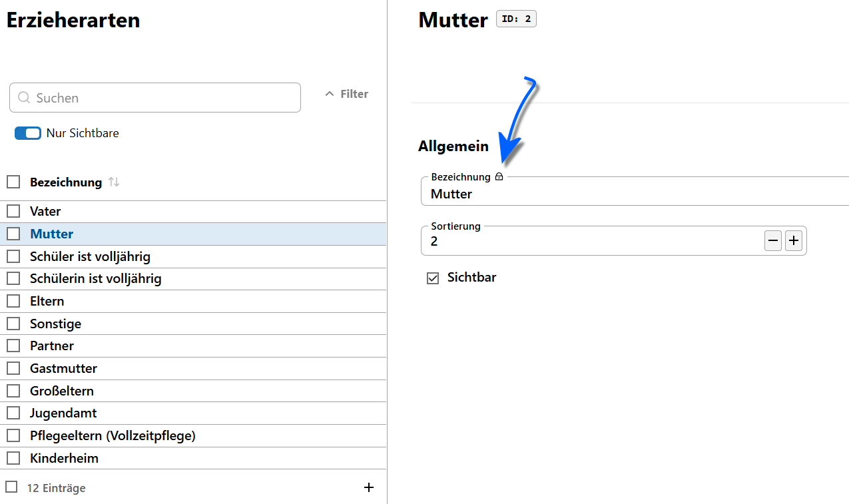The width and height of the screenshot is (849, 504).
Task: Click the plus icon to add entry
Action: (369, 487)
